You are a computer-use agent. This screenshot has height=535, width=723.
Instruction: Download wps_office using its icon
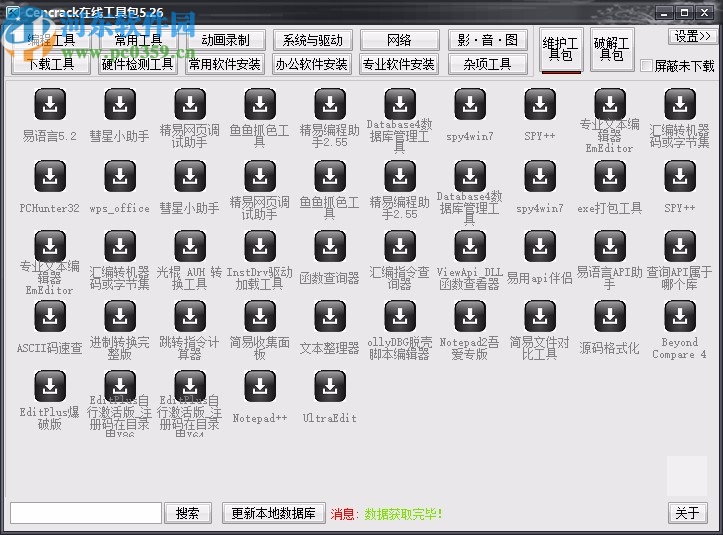tap(120, 176)
